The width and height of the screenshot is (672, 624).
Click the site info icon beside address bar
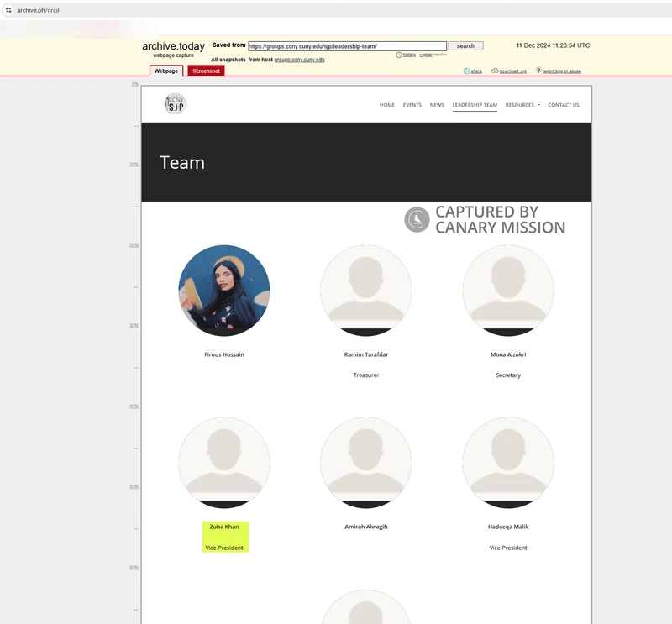(x=8, y=10)
